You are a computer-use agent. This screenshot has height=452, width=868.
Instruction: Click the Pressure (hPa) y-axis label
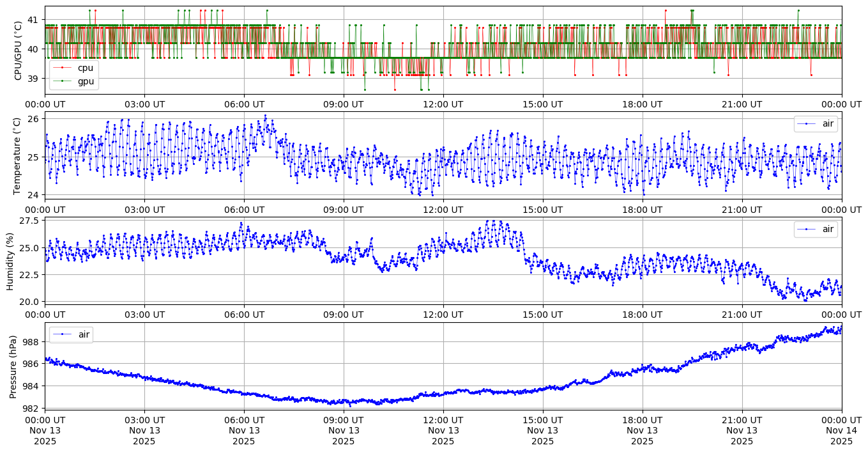coord(13,366)
